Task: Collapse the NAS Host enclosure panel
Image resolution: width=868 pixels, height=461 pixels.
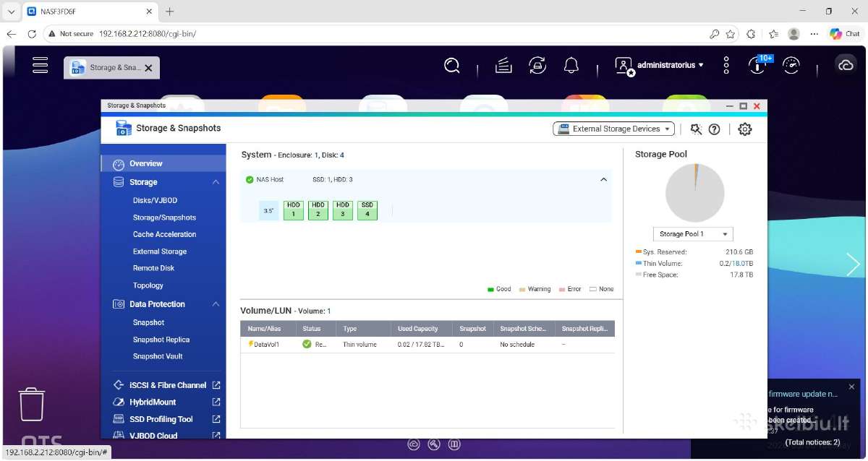Action: [604, 179]
